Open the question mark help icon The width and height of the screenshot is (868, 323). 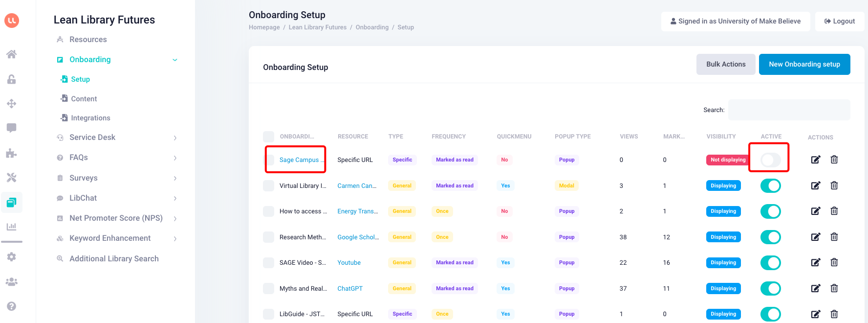[x=12, y=306]
